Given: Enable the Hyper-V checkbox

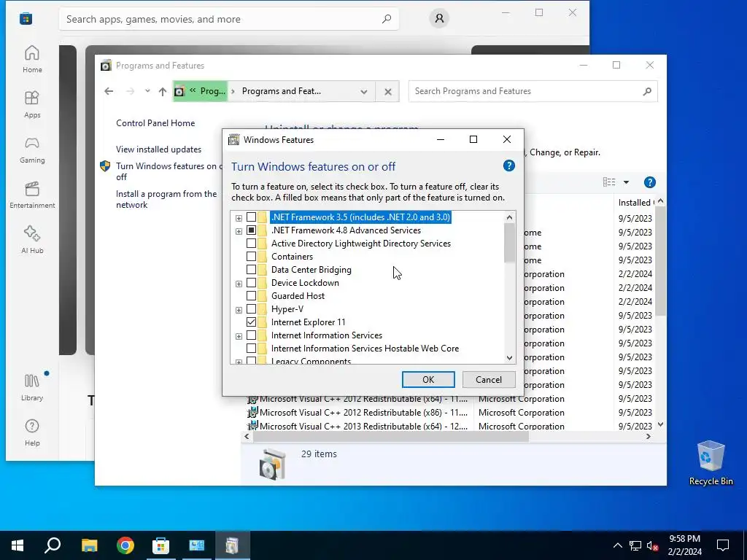Looking at the screenshot, I should tap(251, 309).
